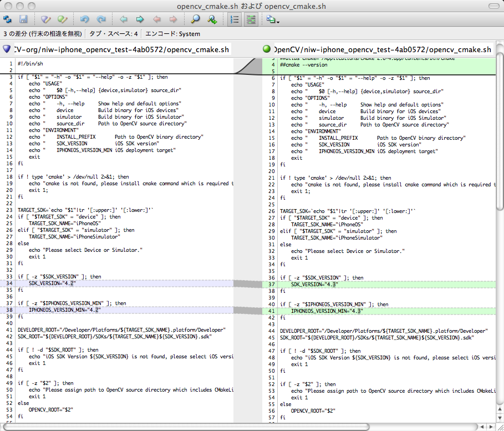Click left line 23 TARGET_SDK assignment
The height and width of the screenshot is (431, 504).
click(85, 210)
